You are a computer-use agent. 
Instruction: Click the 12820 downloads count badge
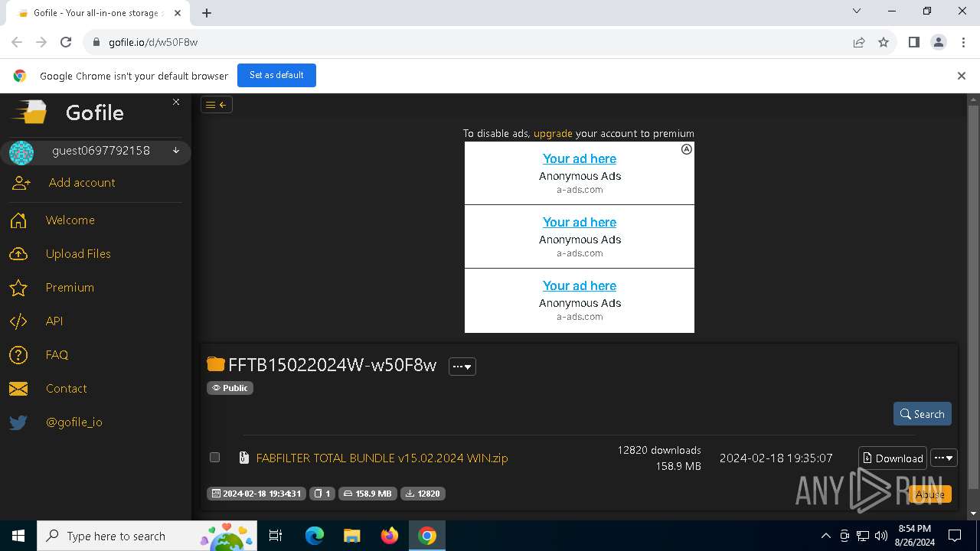click(423, 494)
